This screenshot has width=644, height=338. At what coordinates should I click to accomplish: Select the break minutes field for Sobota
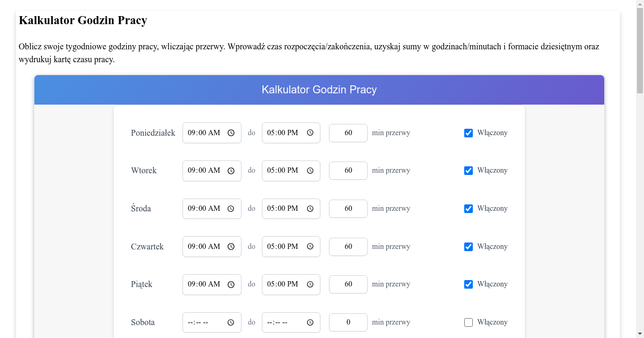(348, 322)
